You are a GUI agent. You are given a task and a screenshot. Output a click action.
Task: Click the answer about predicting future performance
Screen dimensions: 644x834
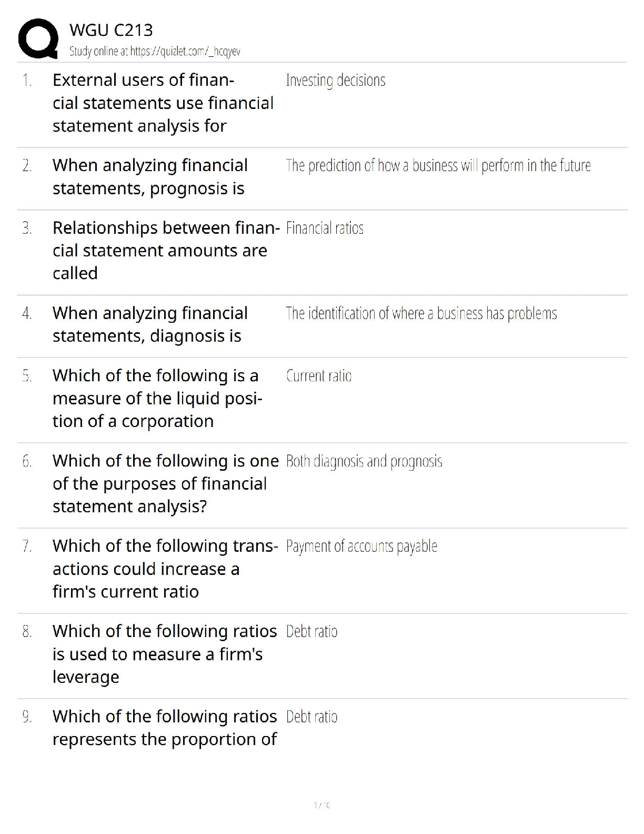(x=438, y=166)
